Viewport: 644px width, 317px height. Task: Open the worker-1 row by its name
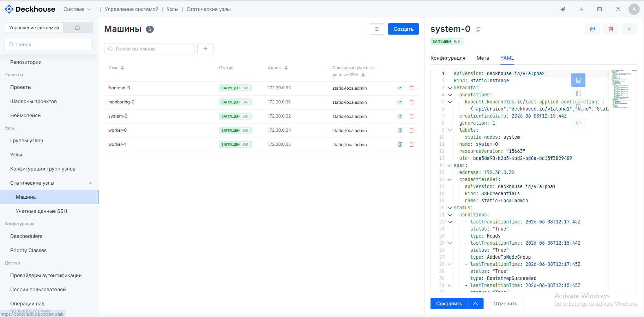117,144
